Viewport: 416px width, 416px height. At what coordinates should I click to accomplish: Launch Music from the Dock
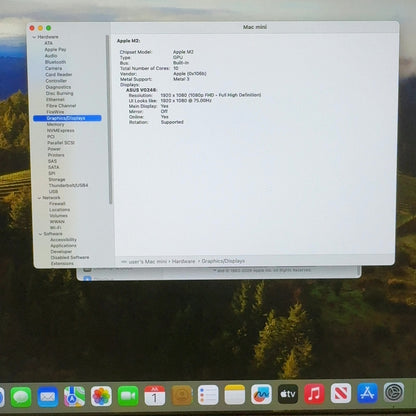click(x=314, y=394)
